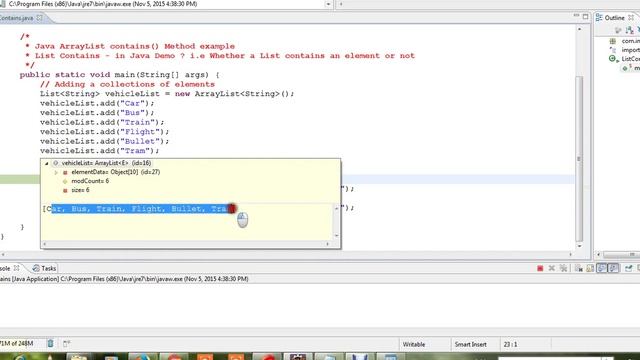The height and width of the screenshot is (360, 640).
Task: Click the Clear Console icon
Action: click(578, 268)
